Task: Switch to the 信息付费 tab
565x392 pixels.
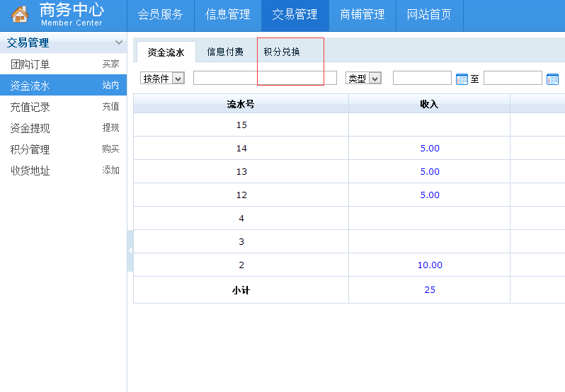Action: tap(225, 52)
